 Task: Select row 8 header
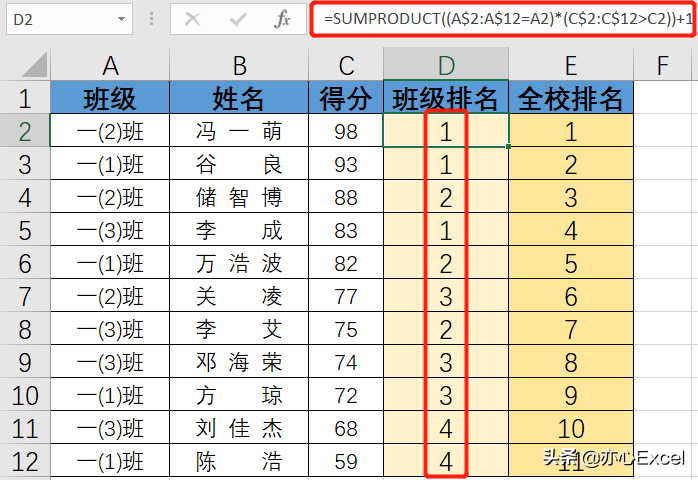pos(25,328)
